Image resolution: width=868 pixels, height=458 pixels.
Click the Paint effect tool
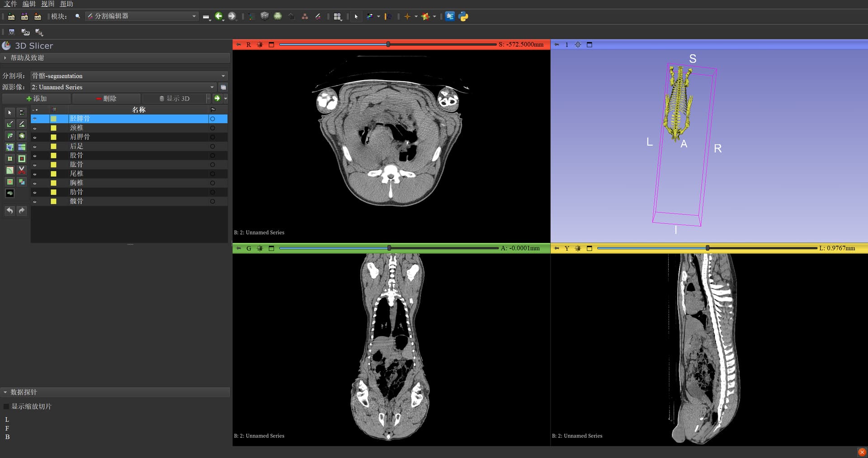click(x=10, y=124)
